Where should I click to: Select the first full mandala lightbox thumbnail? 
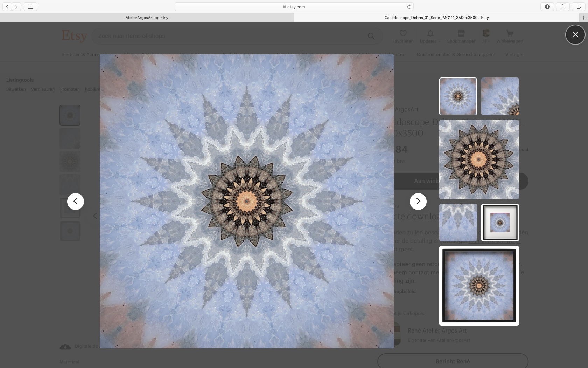[x=458, y=96]
